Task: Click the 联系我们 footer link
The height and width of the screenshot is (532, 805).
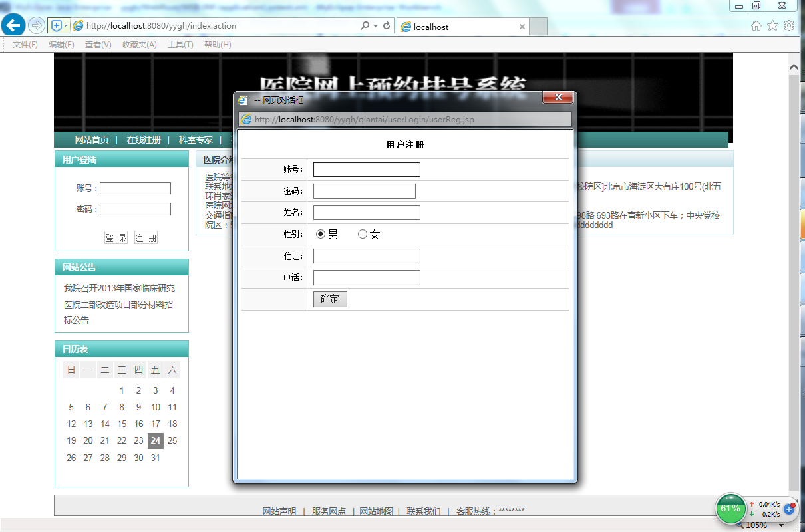Action: pos(424,511)
